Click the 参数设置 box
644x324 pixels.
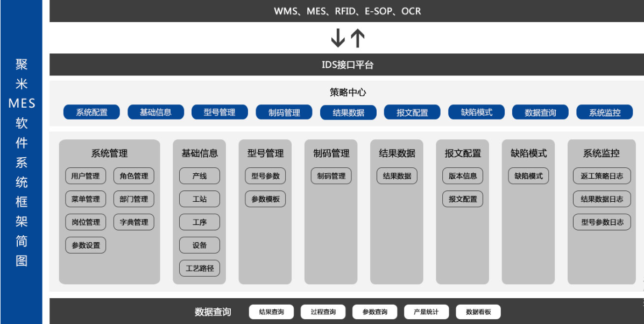[x=86, y=245]
